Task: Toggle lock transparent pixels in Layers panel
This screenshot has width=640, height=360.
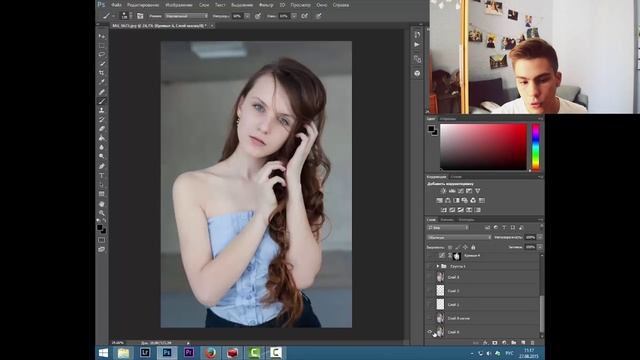Action: point(450,247)
